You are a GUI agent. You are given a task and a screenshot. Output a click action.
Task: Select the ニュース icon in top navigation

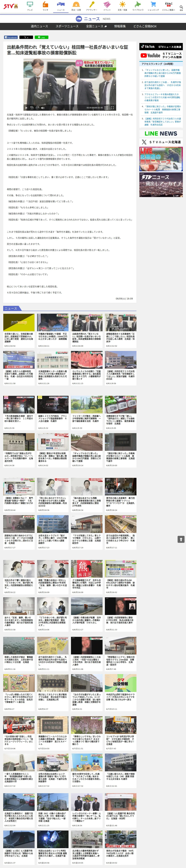[x=61, y=6]
